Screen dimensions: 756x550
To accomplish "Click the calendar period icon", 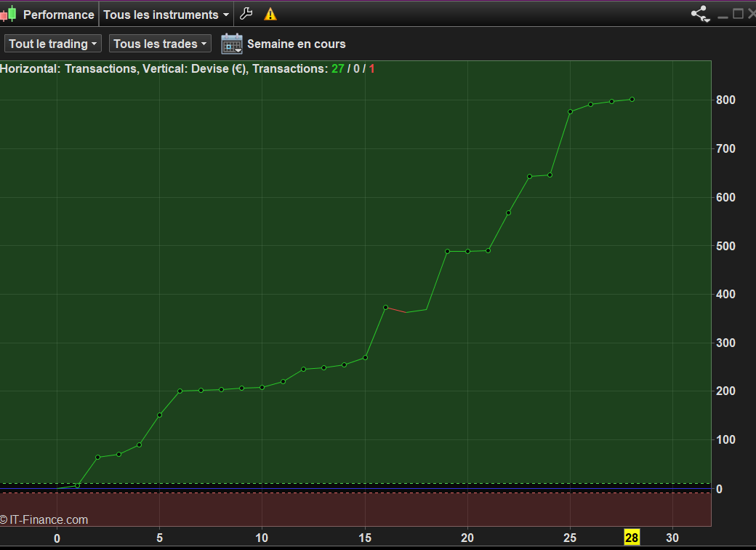I will 232,44.
